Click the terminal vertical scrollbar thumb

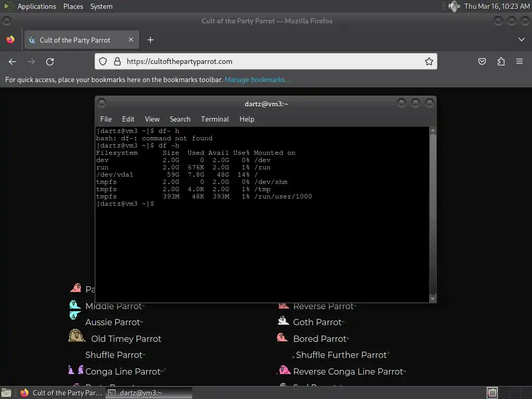[433, 215]
